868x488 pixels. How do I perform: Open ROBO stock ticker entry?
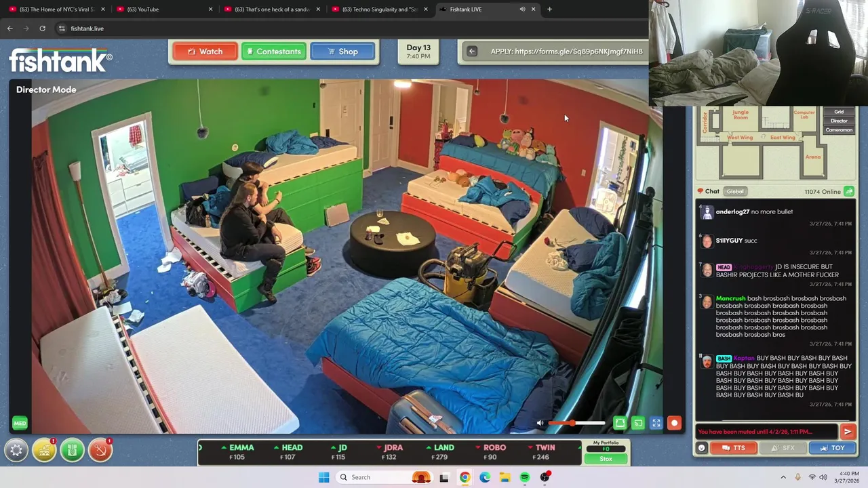491,452
